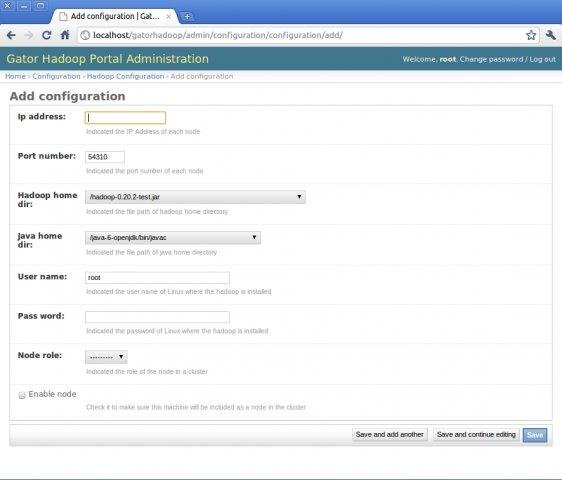The height and width of the screenshot is (480, 562).
Task: Click the blue Save button
Action: point(535,435)
